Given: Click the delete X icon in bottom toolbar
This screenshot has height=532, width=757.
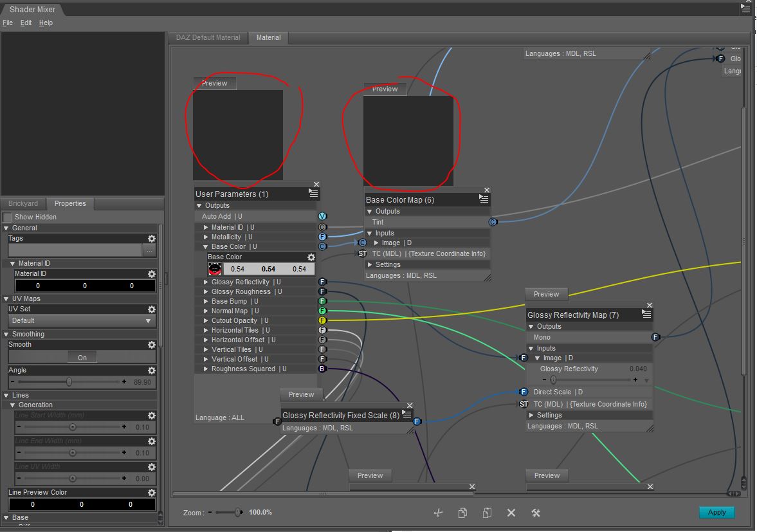Looking at the screenshot, I should (x=511, y=513).
